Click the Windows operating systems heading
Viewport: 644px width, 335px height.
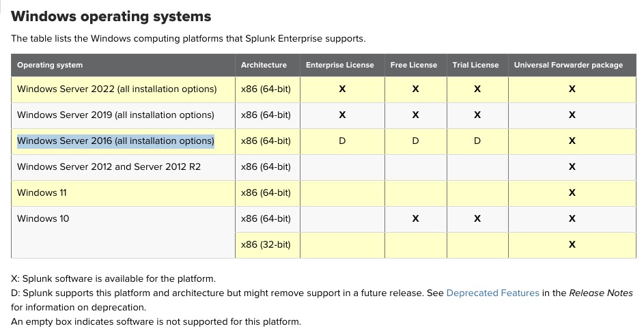[x=111, y=16]
